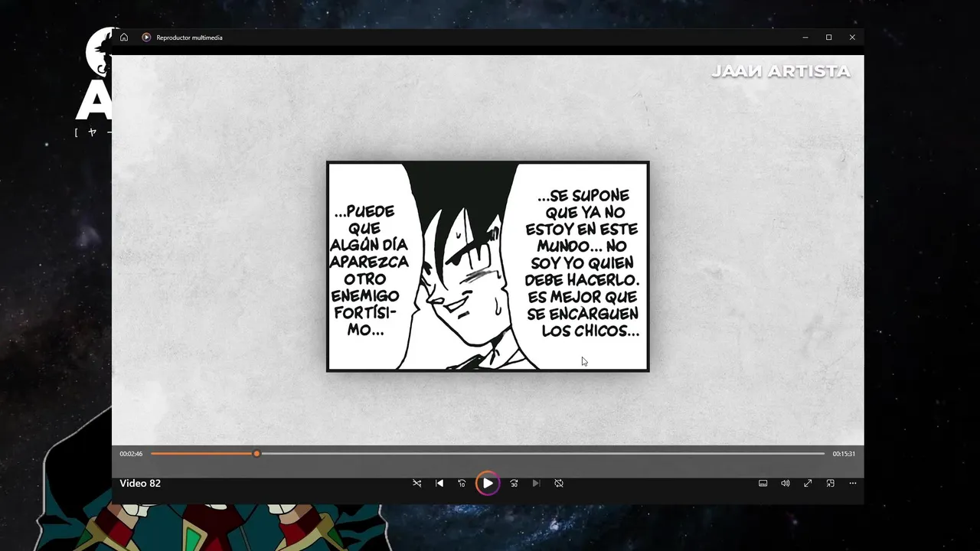
Task: Minimize the media player window
Action: (x=805, y=37)
